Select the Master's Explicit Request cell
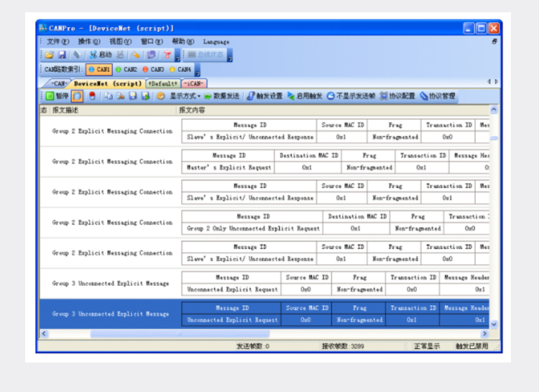 [229, 167]
